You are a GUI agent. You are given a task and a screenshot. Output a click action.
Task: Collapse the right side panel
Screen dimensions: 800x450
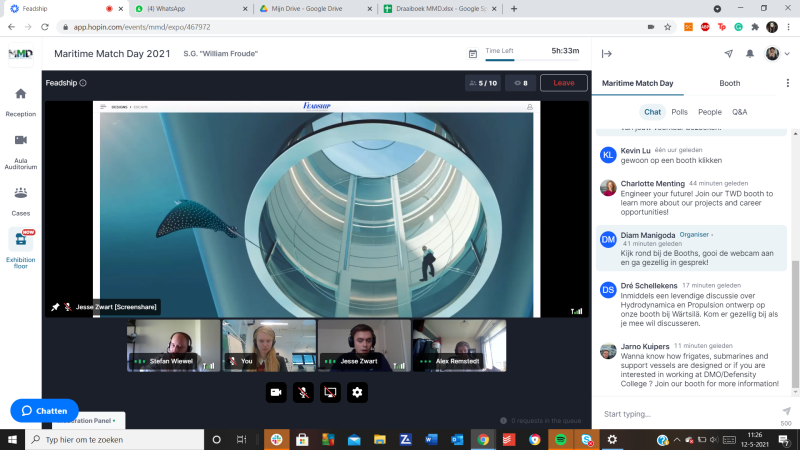pos(607,54)
